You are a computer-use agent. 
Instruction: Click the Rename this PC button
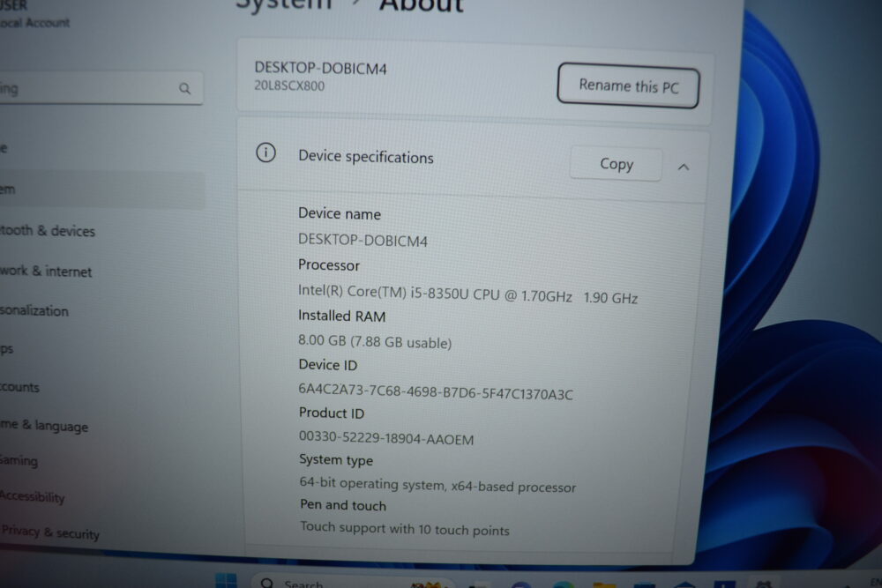628,86
